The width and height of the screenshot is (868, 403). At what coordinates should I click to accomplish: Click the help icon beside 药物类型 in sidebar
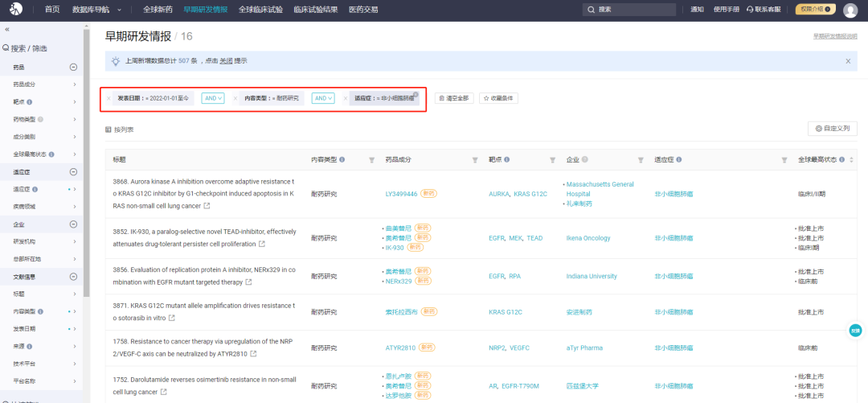click(x=40, y=119)
